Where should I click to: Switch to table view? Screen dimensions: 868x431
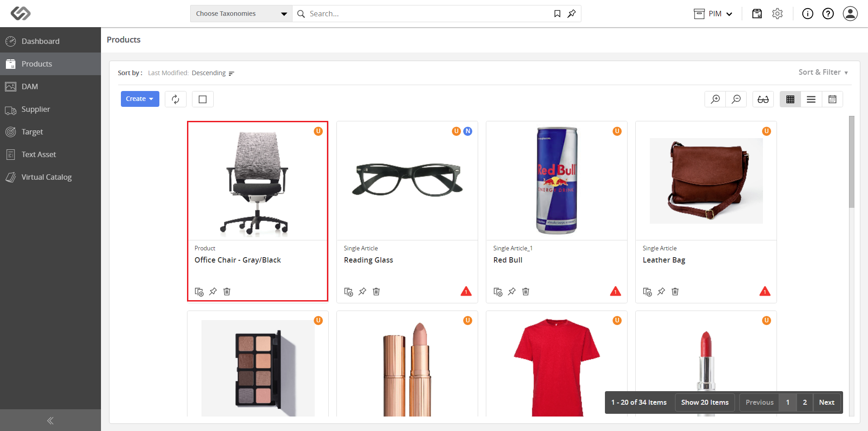tap(832, 99)
